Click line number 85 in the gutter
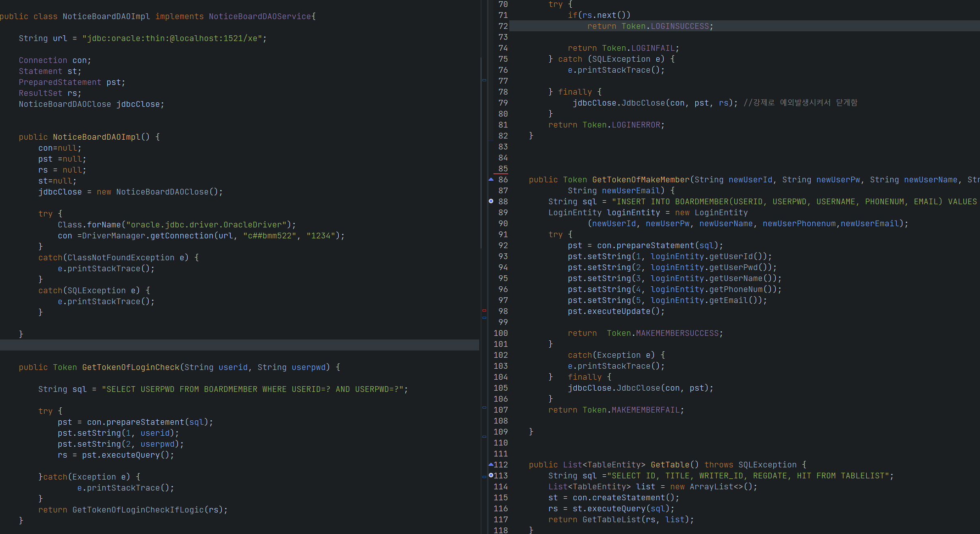Viewport: 980px width, 534px height. tap(503, 169)
